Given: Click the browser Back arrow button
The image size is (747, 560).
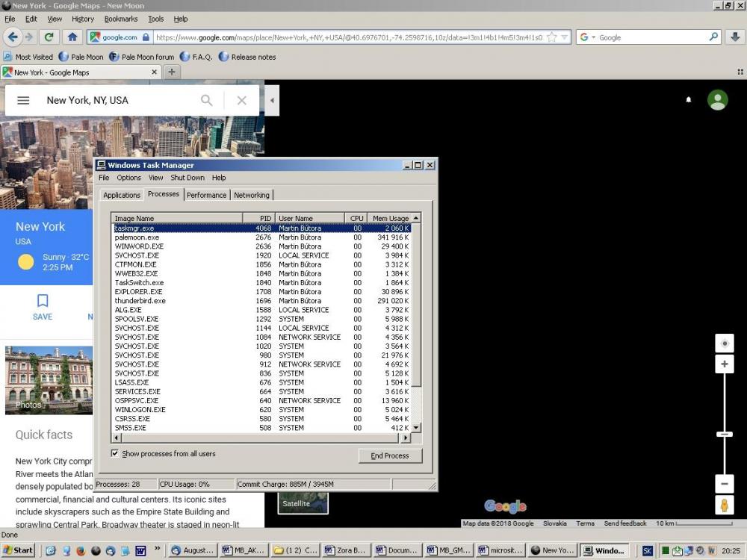Looking at the screenshot, I should point(12,37).
